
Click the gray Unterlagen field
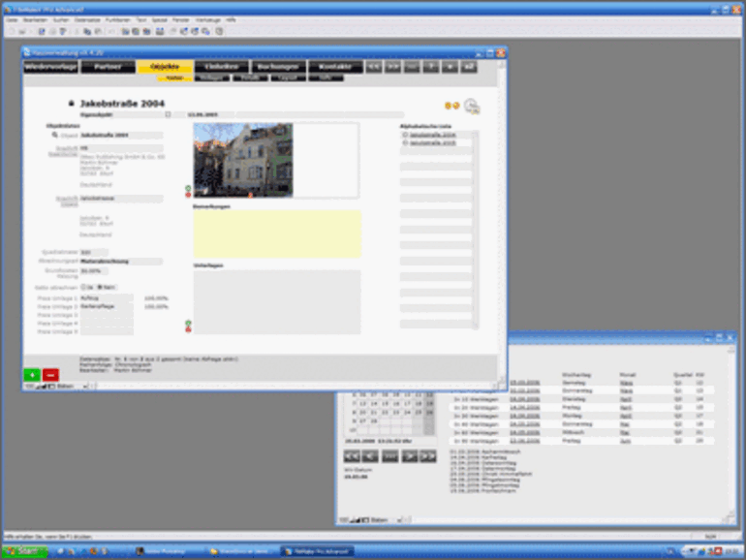(x=277, y=302)
